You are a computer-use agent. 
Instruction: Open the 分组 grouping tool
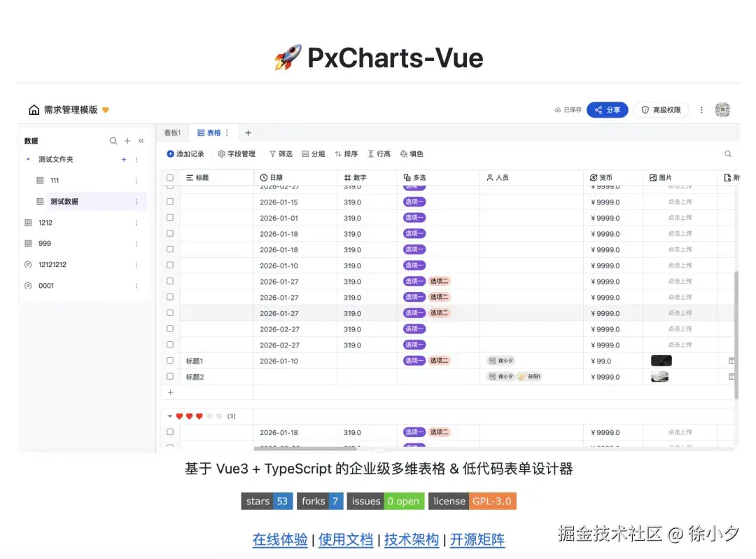(314, 154)
